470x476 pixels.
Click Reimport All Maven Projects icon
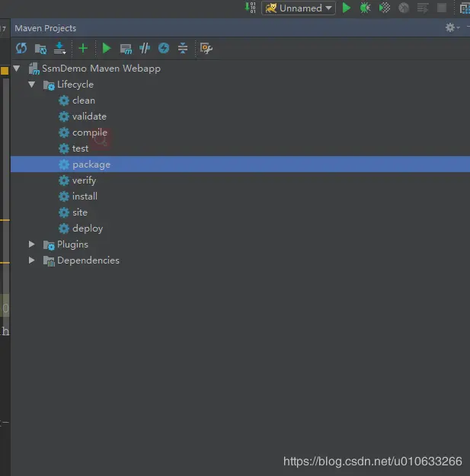pos(21,48)
